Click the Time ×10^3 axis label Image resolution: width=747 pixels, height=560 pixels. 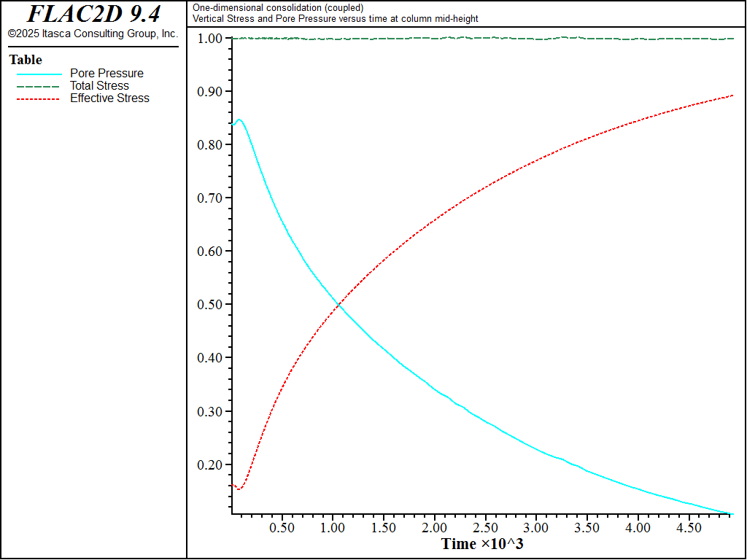[x=482, y=544]
